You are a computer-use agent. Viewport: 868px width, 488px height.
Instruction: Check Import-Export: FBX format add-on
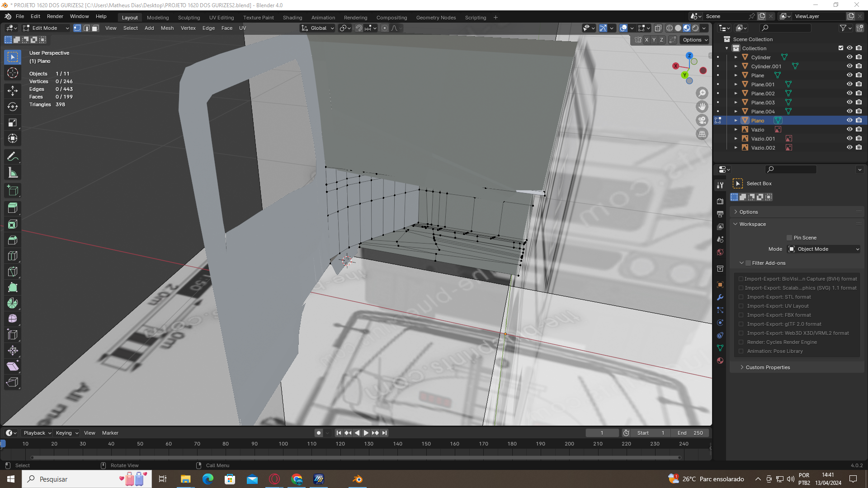pyautogui.click(x=741, y=315)
